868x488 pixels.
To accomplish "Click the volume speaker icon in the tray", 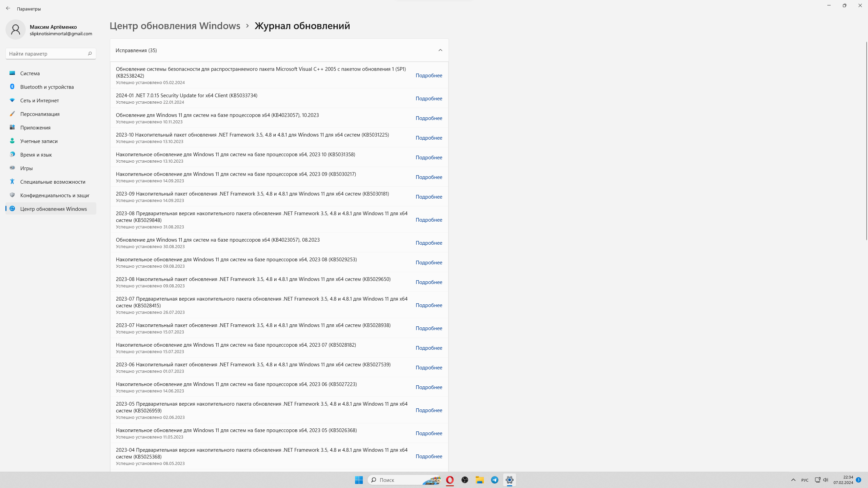I will click(x=826, y=480).
